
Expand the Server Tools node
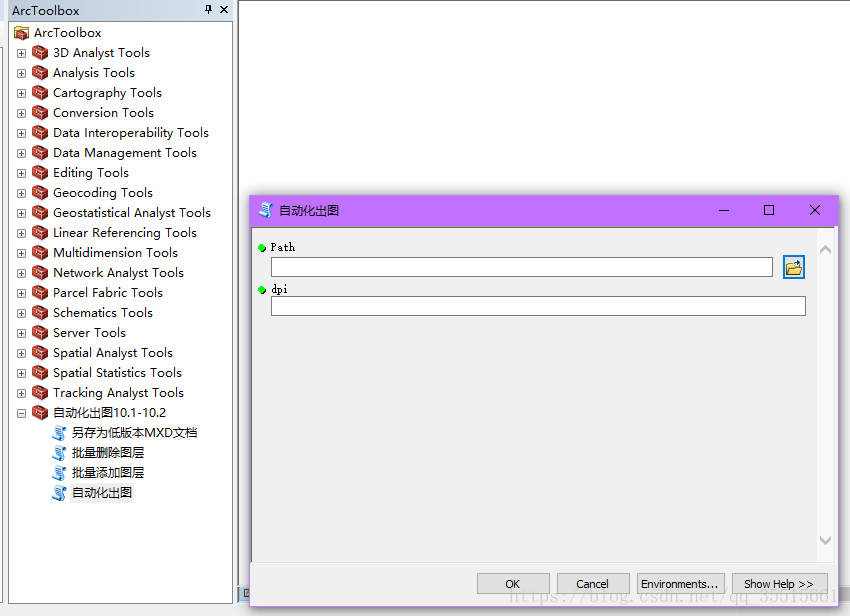pyautogui.click(x=21, y=333)
